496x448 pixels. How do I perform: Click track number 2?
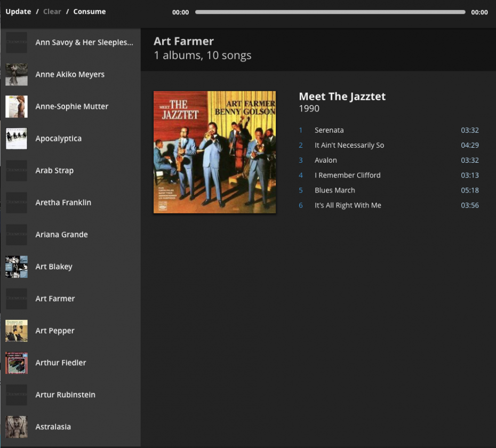click(x=300, y=145)
